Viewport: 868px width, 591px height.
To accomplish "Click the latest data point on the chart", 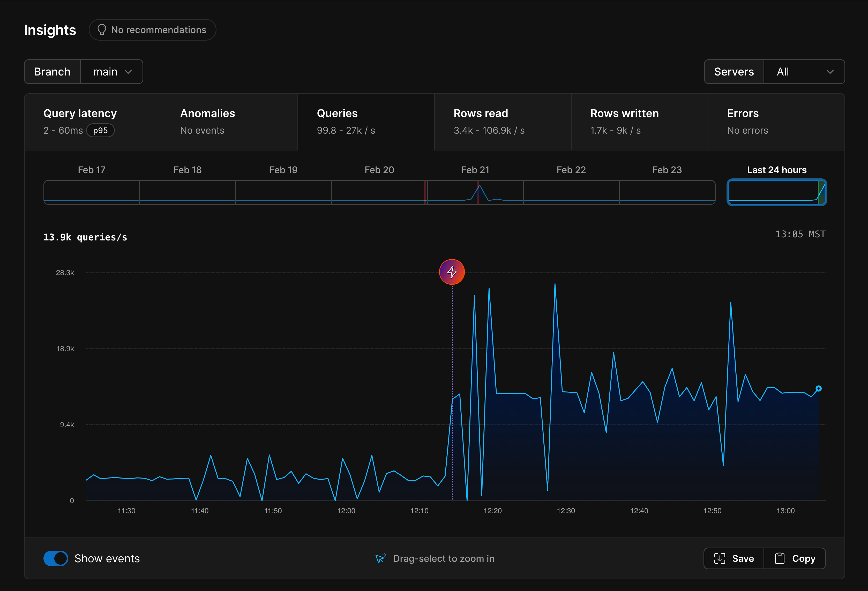I will click(819, 388).
